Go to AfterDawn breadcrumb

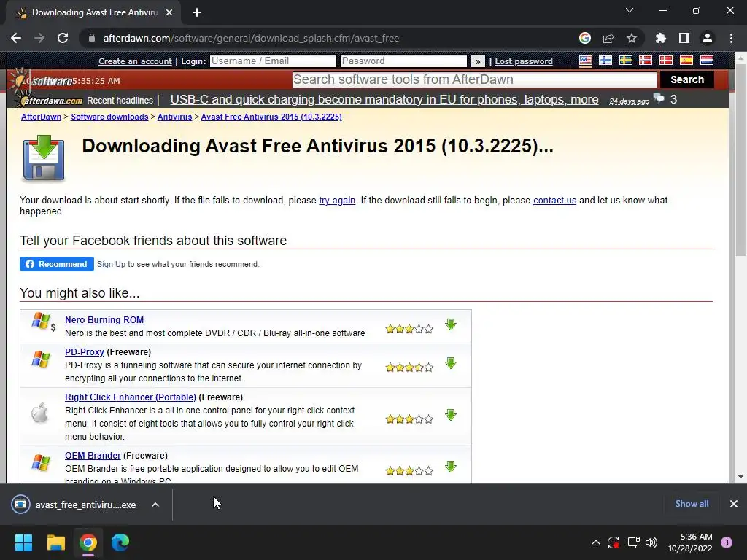tap(41, 117)
